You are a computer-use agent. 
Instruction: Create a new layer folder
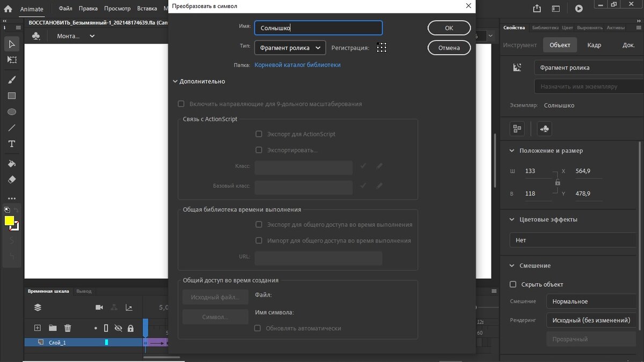53,328
